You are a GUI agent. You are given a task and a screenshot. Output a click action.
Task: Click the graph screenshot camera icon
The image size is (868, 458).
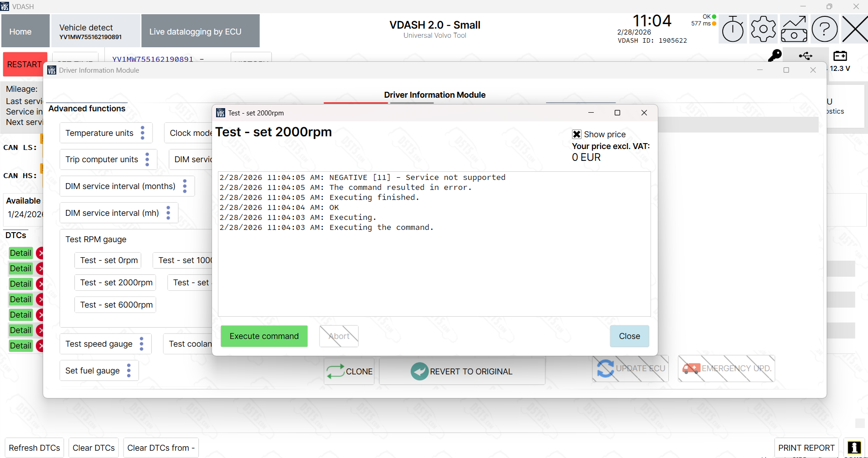coord(794,30)
